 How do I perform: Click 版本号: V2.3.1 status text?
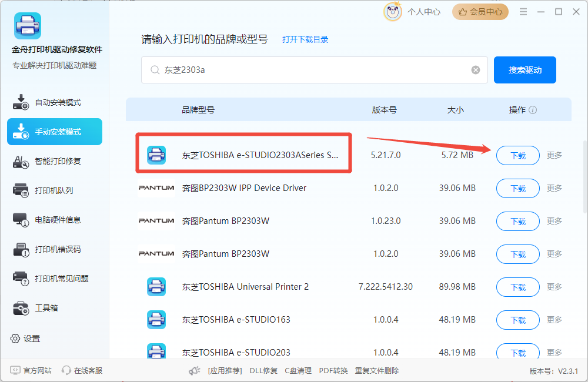pyautogui.click(x=553, y=371)
